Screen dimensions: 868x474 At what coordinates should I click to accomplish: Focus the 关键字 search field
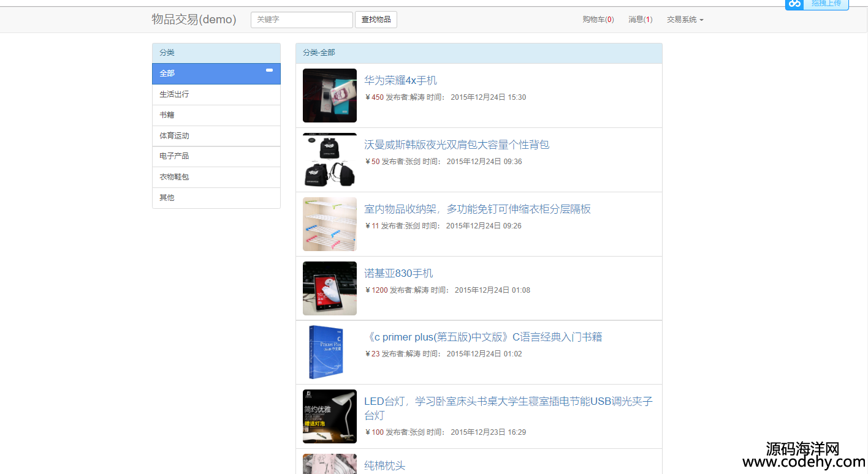(x=302, y=20)
